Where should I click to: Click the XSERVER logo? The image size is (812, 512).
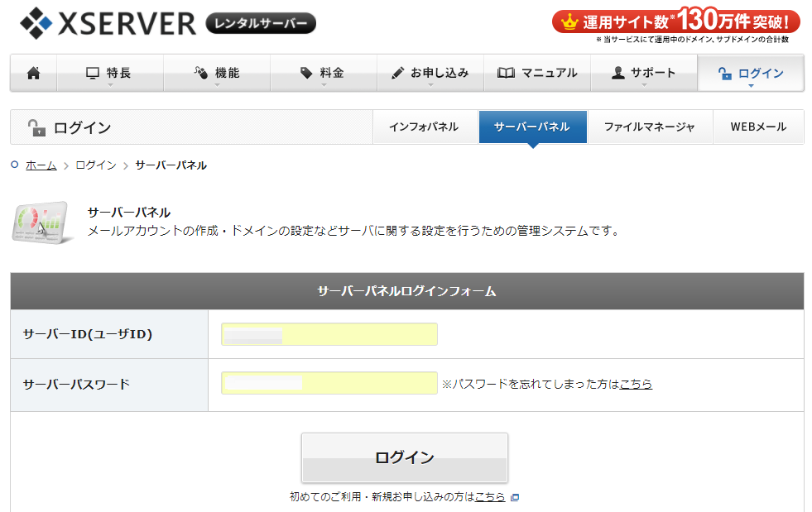tap(108, 23)
